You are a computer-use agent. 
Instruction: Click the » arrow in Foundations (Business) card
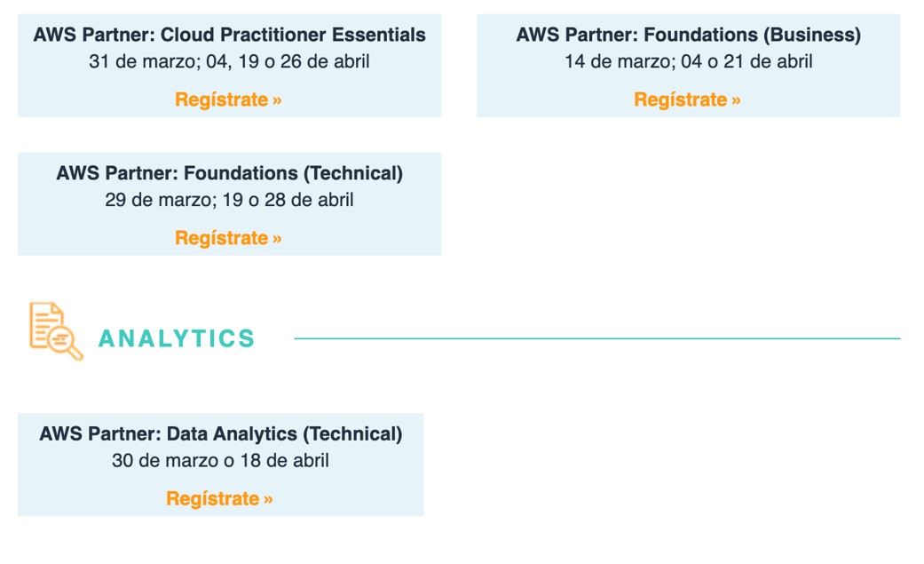(x=736, y=100)
